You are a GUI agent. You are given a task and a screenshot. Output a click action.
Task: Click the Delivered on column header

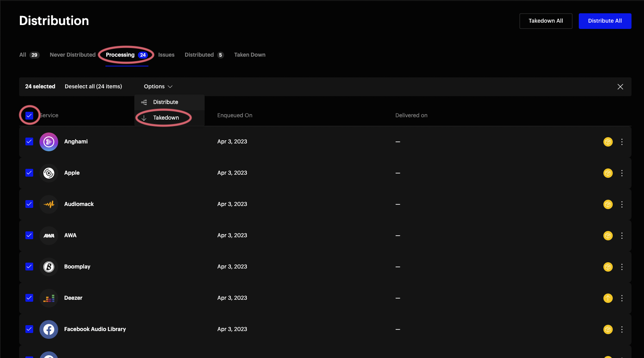point(411,115)
